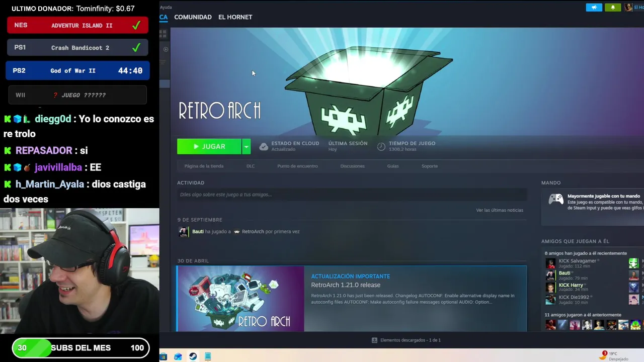Open the dropdown arrow beside JUGAR
644x362 pixels.
pyautogui.click(x=246, y=146)
